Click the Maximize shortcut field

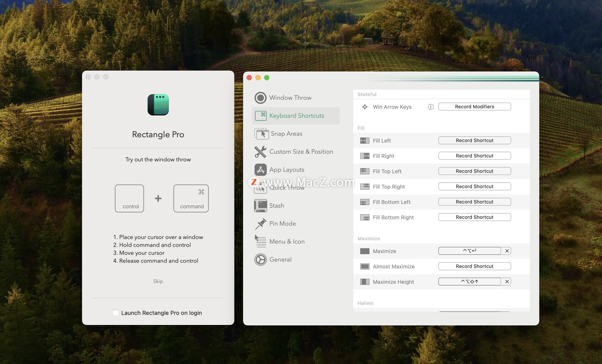click(469, 251)
